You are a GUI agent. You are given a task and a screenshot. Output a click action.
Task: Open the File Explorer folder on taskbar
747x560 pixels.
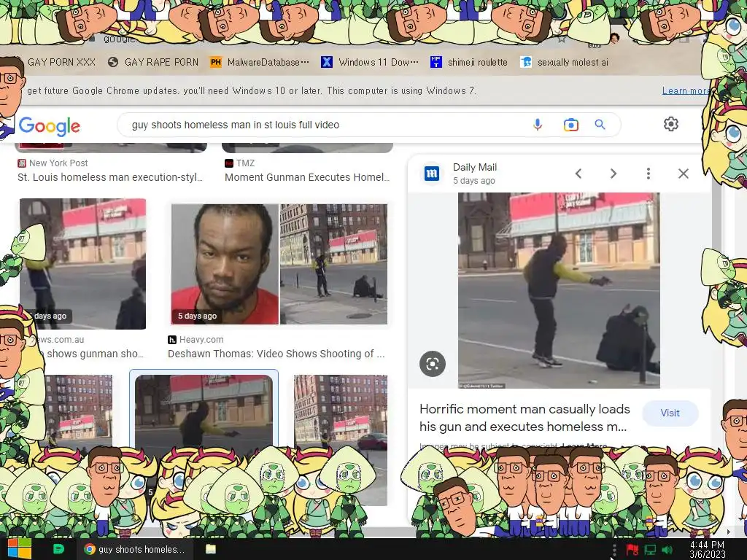tap(211, 549)
